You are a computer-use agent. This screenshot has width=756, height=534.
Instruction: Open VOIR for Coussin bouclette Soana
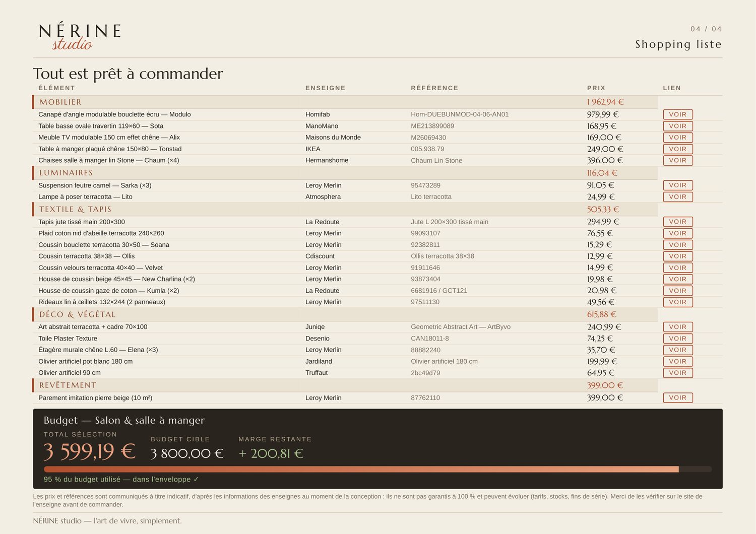pyautogui.click(x=678, y=245)
